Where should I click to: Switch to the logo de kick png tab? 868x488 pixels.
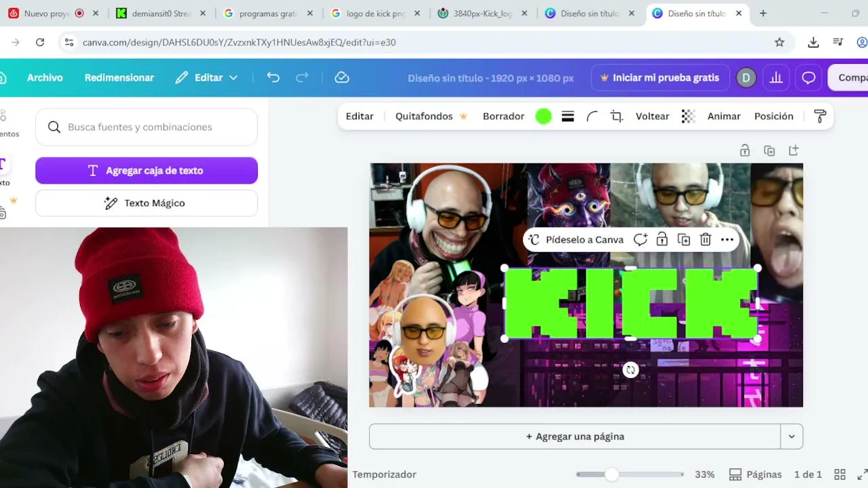[375, 13]
